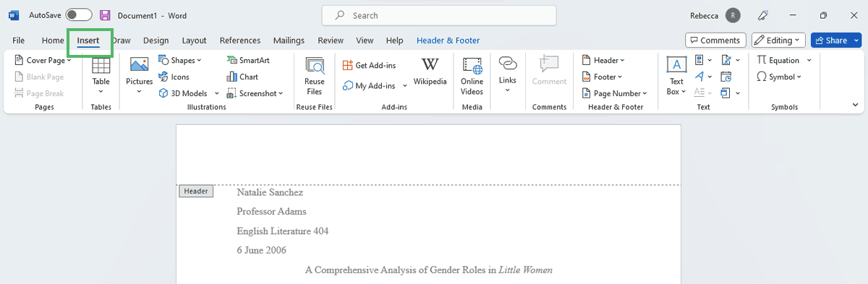This screenshot has height=284, width=868.
Task: Toggle the AutoSave switch
Action: click(79, 15)
